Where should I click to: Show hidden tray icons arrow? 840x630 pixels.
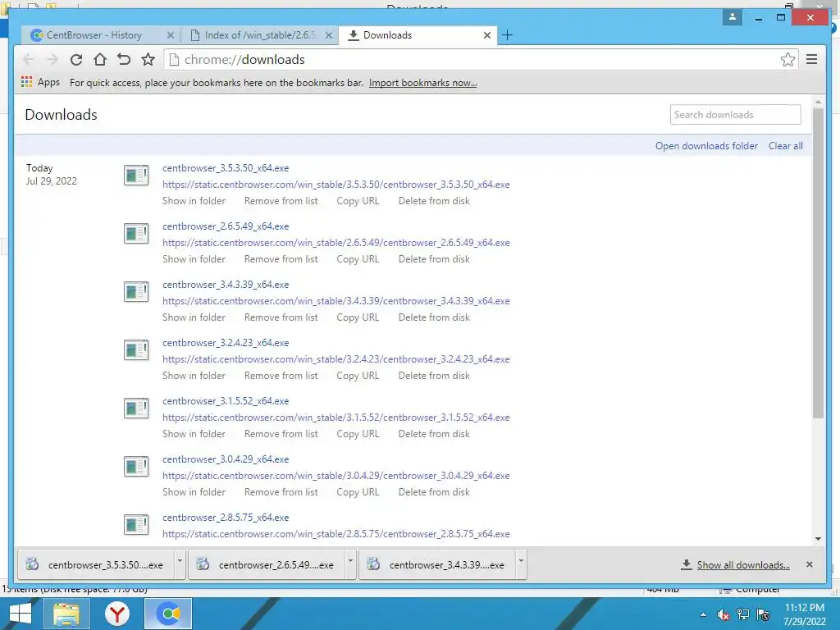703,615
